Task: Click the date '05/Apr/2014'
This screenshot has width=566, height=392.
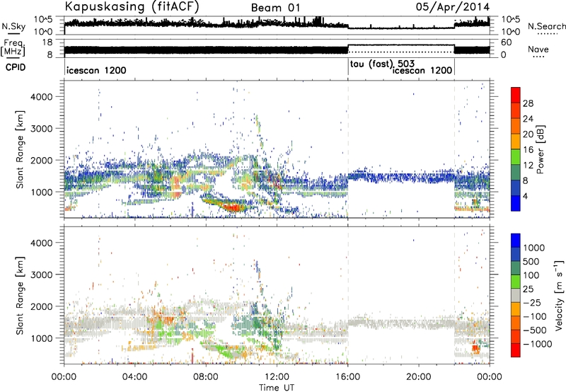Action: coord(453,7)
